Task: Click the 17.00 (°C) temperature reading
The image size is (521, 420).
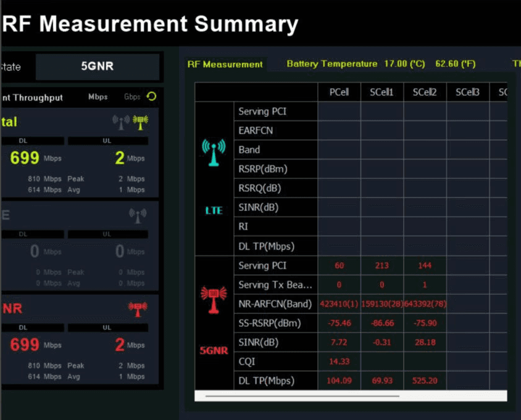Action: [405, 64]
